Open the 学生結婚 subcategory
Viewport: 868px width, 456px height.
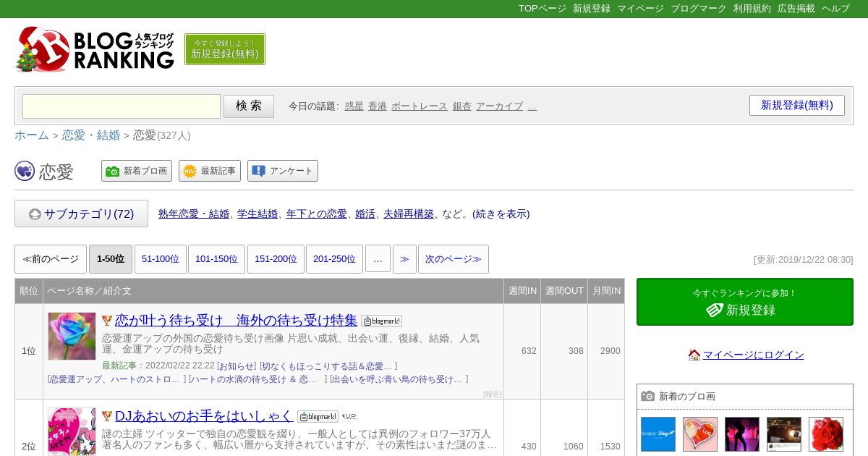(x=258, y=214)
